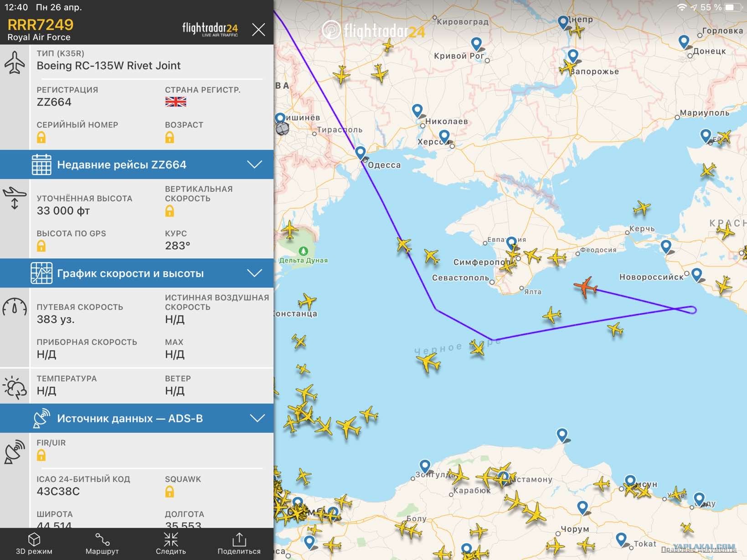The width and height of the screenshot is (747, 560).
Task: Tap the airport pin at Днепр
Action: click(x=563, y=21)
